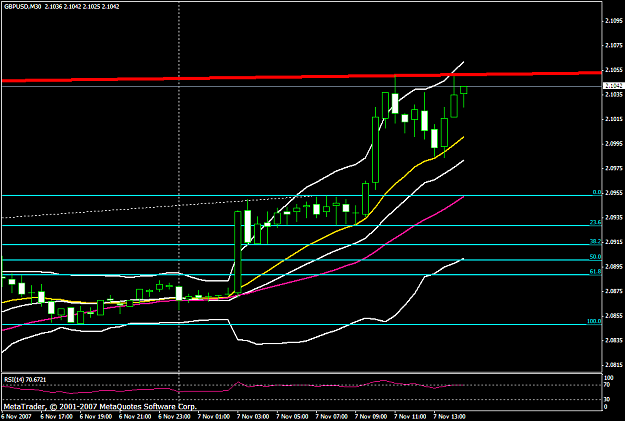Click the 6 Nov 17:00 time label
This screenshot has height=421, width=625.
[56, 416]
